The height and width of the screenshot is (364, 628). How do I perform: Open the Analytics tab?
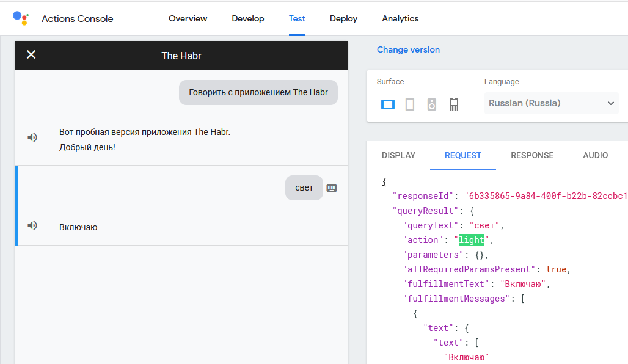(x=400, y=18)
